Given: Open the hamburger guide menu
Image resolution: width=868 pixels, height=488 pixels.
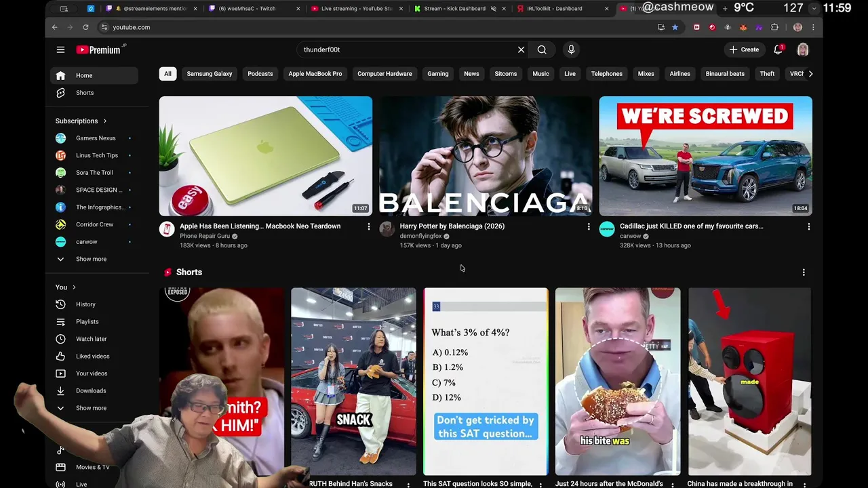Looking at the screenshot, I should click(60, 49).
